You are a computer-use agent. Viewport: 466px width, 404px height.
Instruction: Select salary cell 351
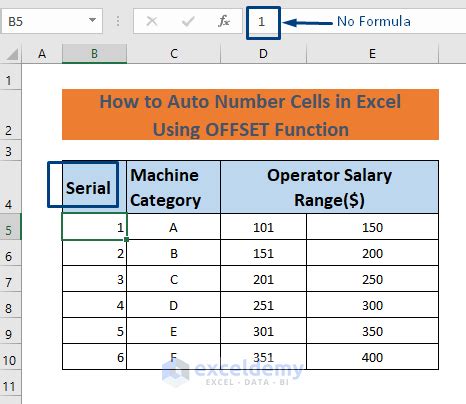tap(263, 357)
